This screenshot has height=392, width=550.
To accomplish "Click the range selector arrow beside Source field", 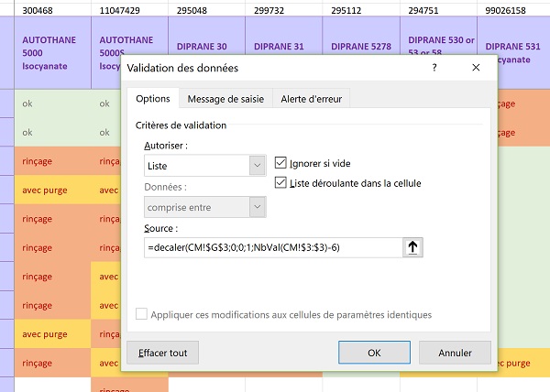I will coord(412,247).
